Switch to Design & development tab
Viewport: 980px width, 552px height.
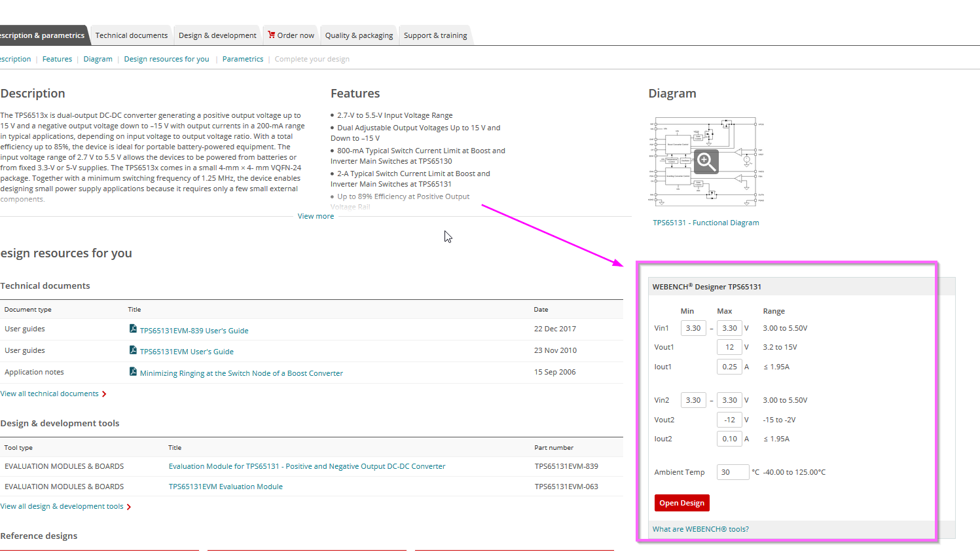pos(217,35)
